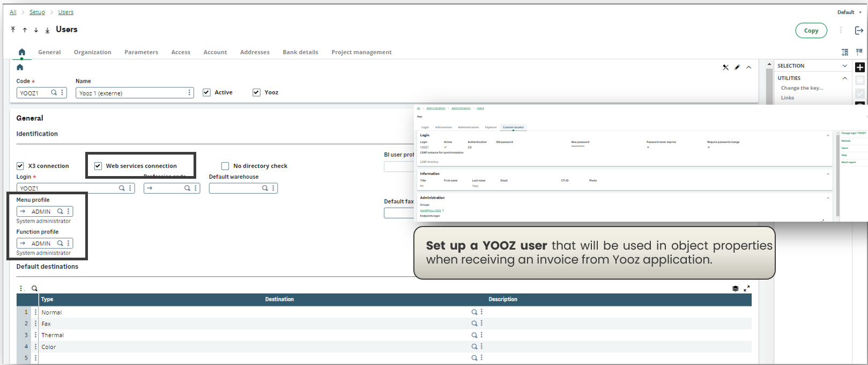Switch to the Project management tab
Image resolution: width=868 pixels, height=365 pixels.
click(361, 52)
